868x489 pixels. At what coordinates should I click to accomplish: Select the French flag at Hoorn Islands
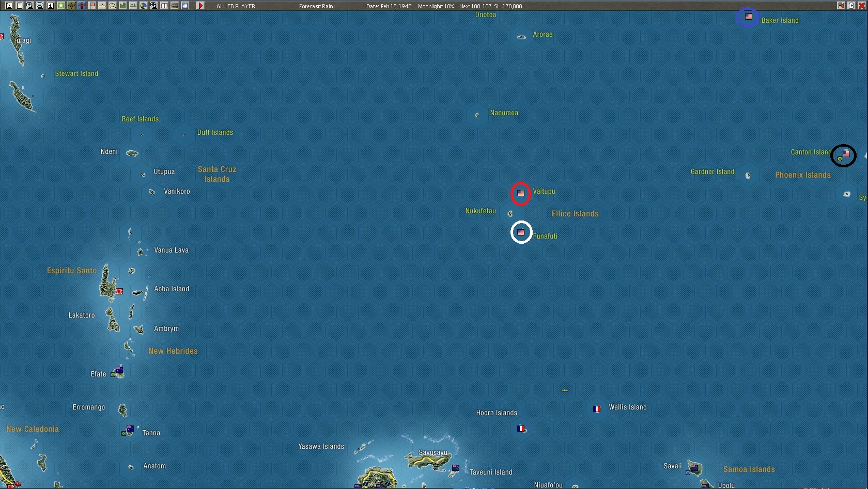(521, 429)
